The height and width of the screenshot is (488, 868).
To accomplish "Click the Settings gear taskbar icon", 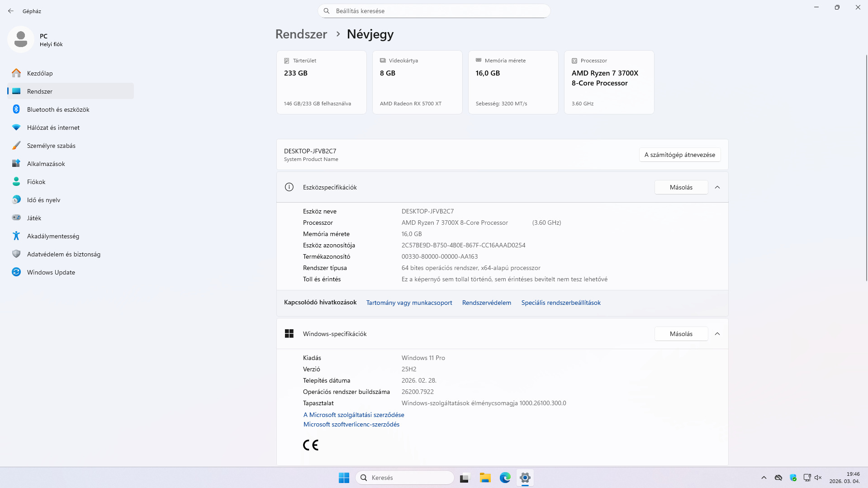I will (525, 478).
